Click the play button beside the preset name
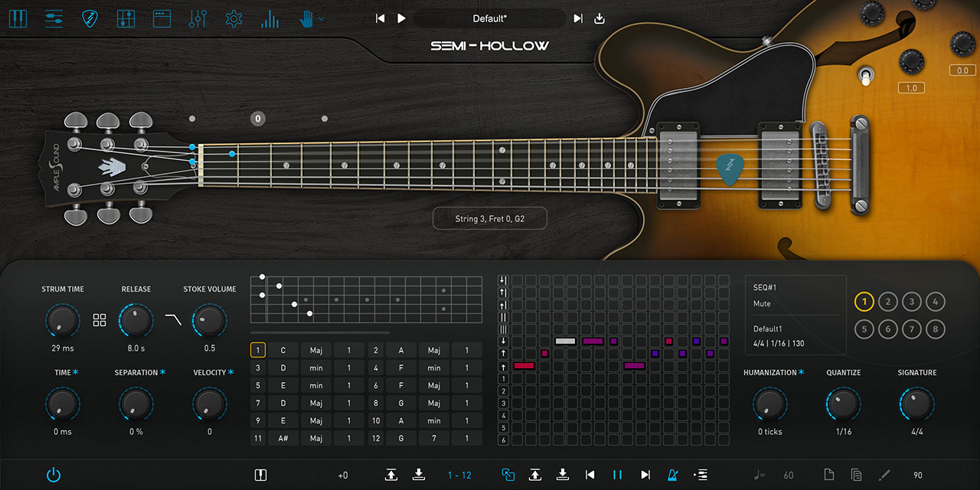The height and width of the screenshot is (490, 980). [x=401, y=18]
